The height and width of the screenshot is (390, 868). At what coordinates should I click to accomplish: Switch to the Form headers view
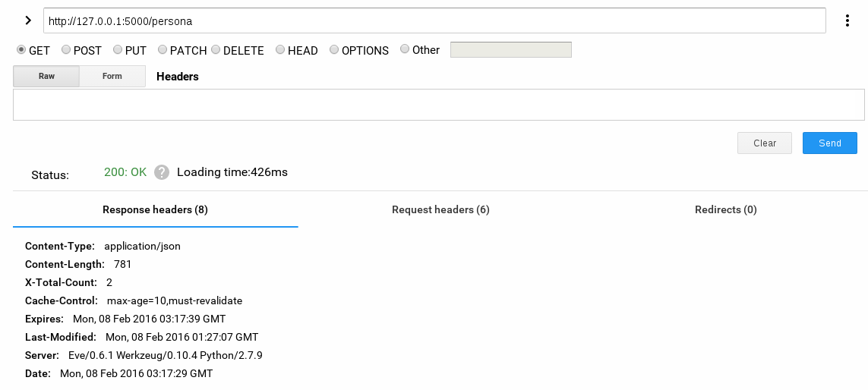[x=112, y=76]
